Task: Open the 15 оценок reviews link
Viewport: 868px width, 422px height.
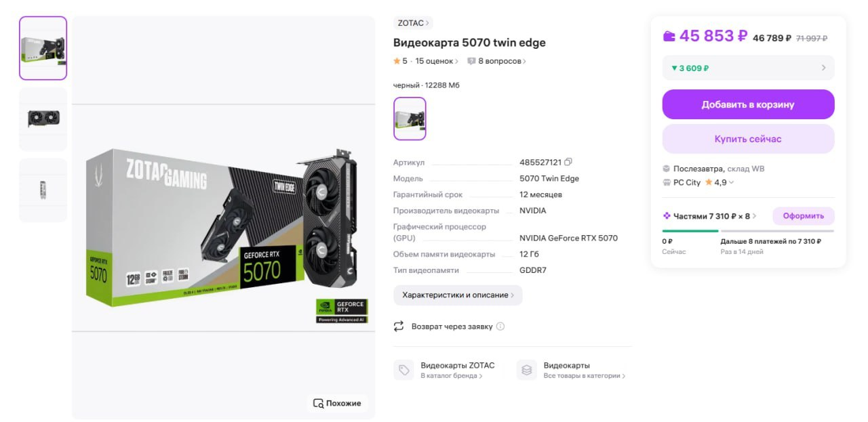Action: tap(437, 61)
